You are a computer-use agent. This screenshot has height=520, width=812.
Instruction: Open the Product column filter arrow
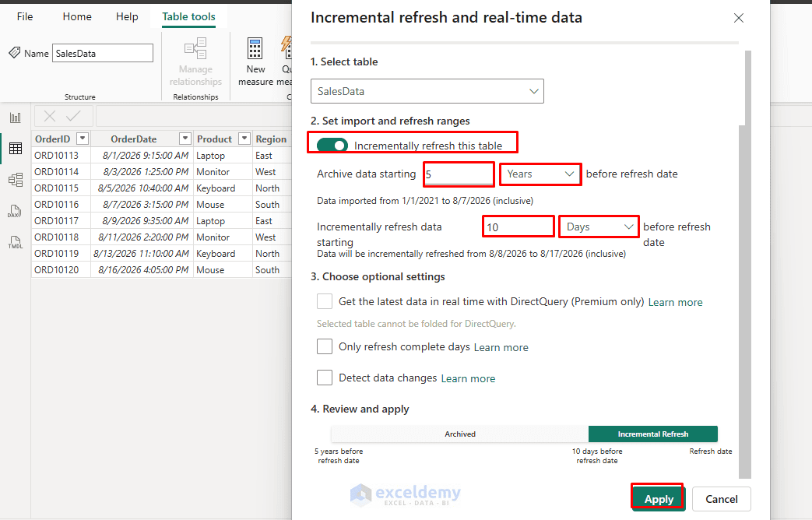pyautogui.click(x=244, y=139)
